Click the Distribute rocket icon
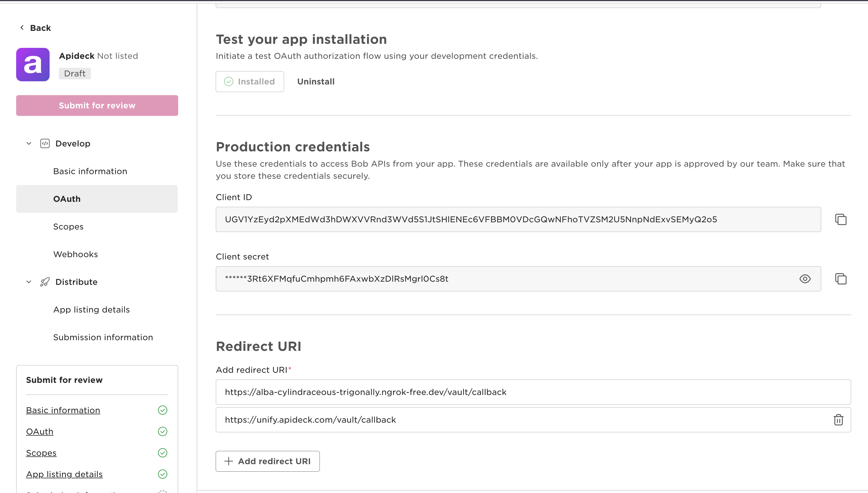 coord(45,282)
